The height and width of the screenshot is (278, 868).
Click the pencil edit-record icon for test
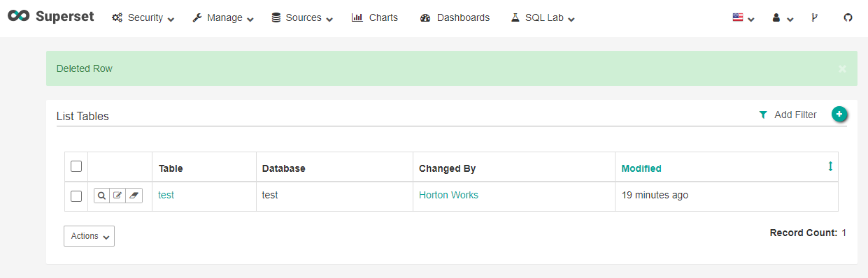pos(118,196)
